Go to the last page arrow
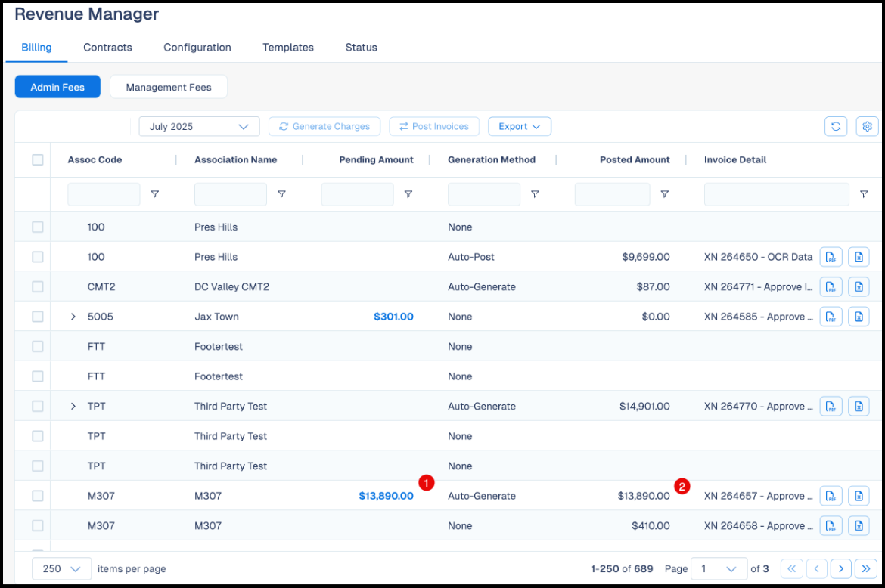 click(x=866, y=569)
